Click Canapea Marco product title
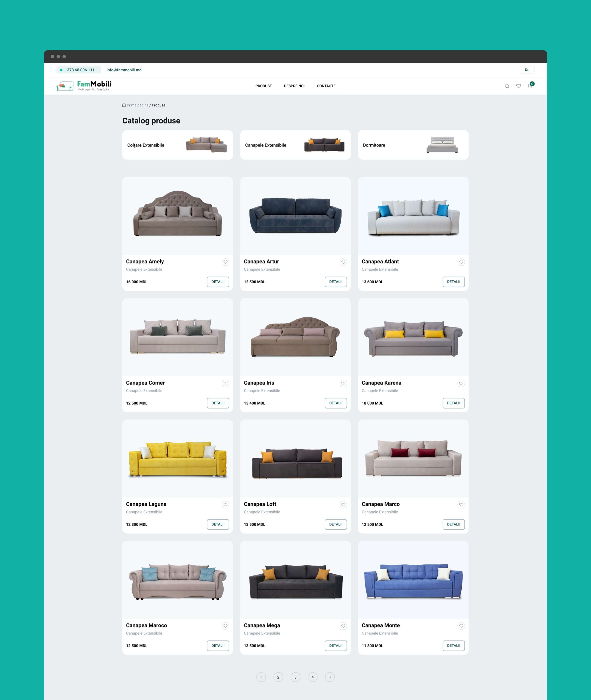Viewport: 591px width, 700px height. click(x=381, y=504)
